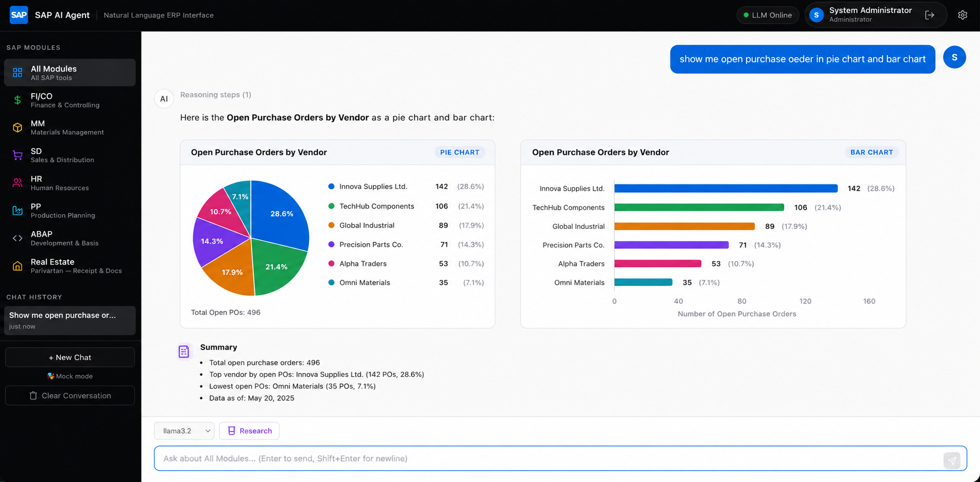Click the pink Alpha Traders bar
Viewport: 980px width, 482px height.
point(658,263)
